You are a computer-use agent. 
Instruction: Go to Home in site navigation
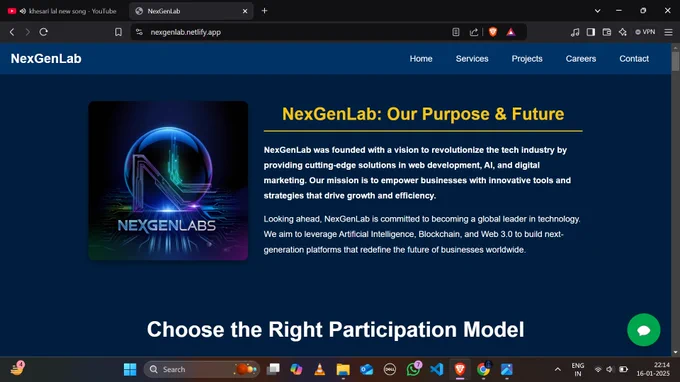421,59
